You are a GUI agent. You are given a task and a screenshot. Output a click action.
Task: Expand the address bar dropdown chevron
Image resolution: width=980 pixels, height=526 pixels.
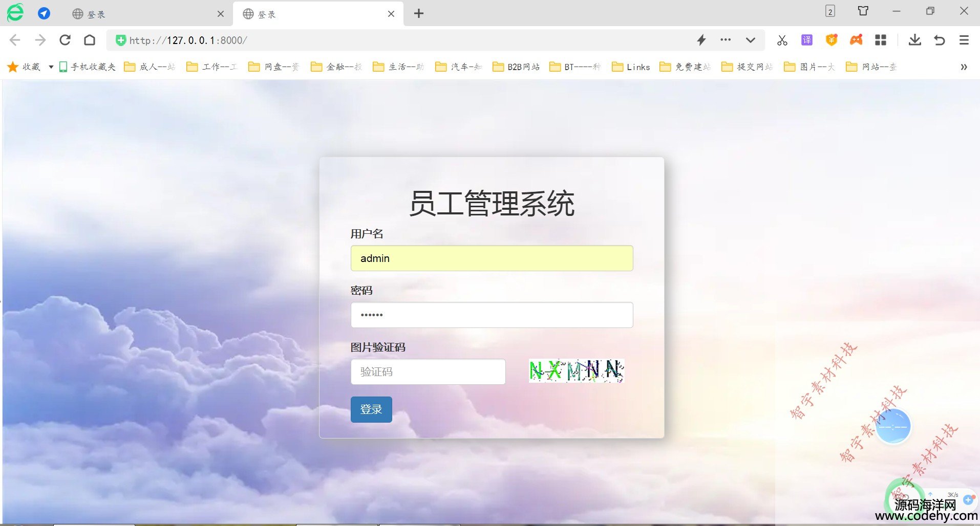pos(750,40)
